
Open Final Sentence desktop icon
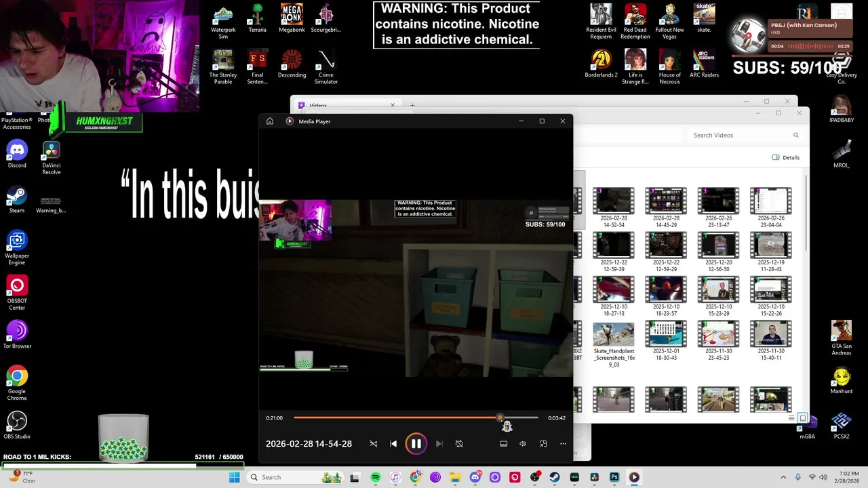click(257, 67)
